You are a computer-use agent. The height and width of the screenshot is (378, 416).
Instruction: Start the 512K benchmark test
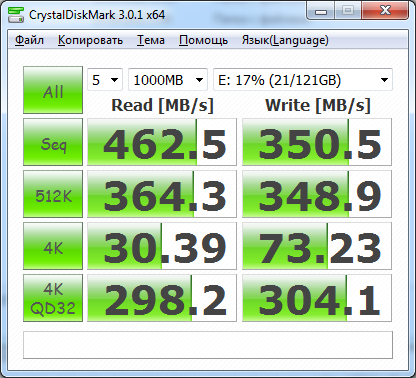[53, 194]
